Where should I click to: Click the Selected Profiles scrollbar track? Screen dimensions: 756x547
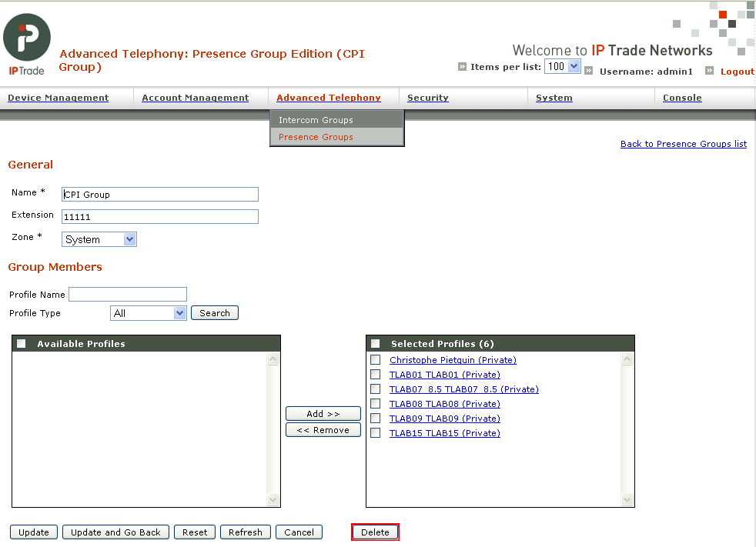627,429
